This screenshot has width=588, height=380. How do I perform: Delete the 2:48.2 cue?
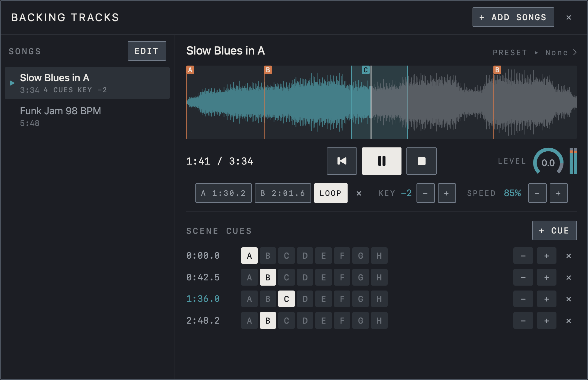pos(569,321)
